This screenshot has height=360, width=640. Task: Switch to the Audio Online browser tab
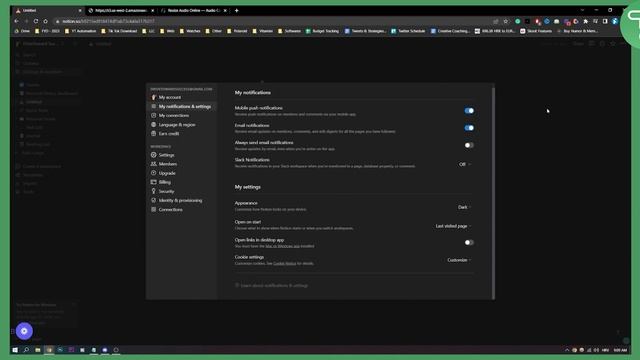click(x=193, y=11)
